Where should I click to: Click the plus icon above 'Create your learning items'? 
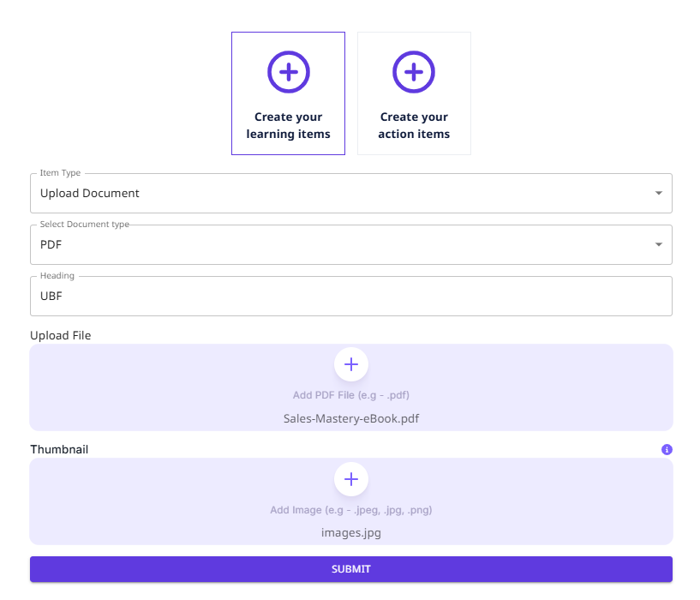tap(289, 72)
